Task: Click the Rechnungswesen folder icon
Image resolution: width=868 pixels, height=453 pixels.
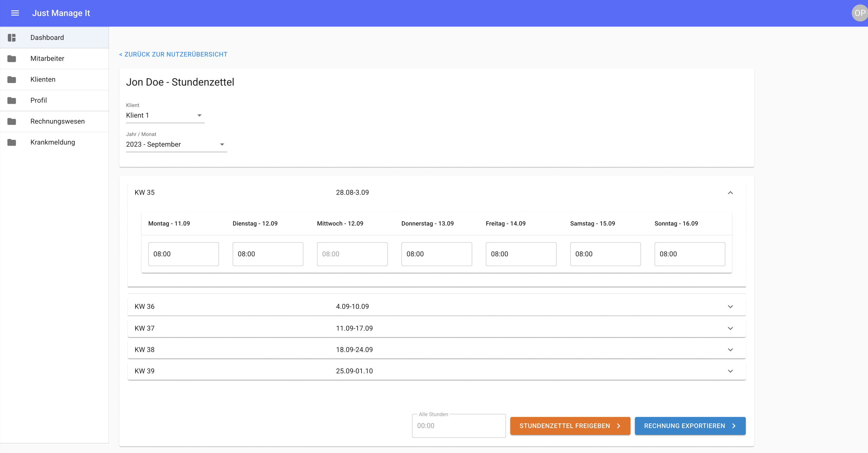Action: pyautogui.click(x=12, y=121)
